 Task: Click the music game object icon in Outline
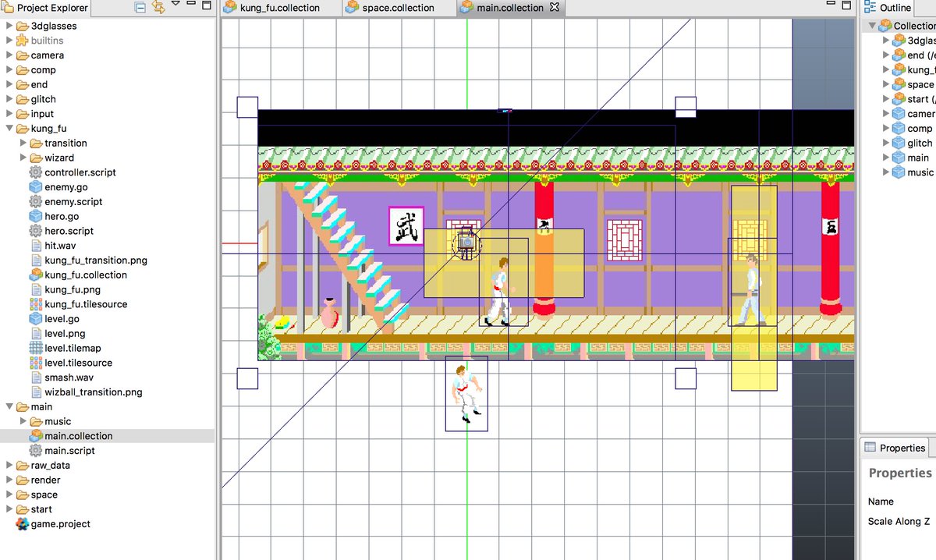(x=899, y=172)
